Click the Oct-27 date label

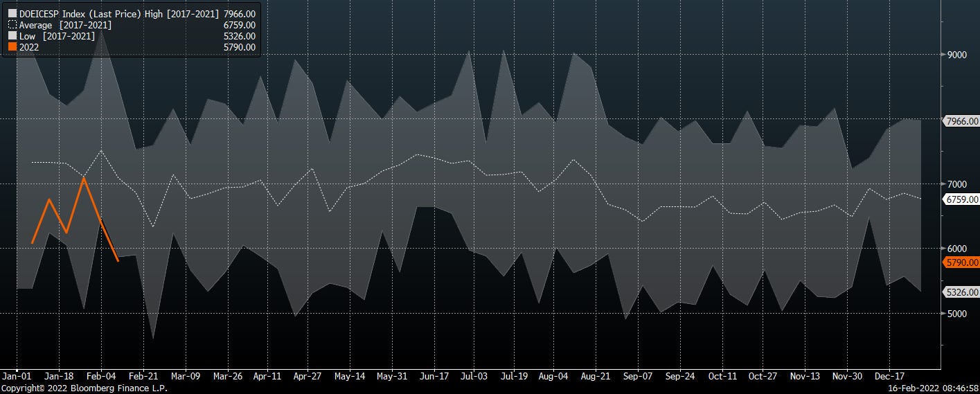[762, 377]
